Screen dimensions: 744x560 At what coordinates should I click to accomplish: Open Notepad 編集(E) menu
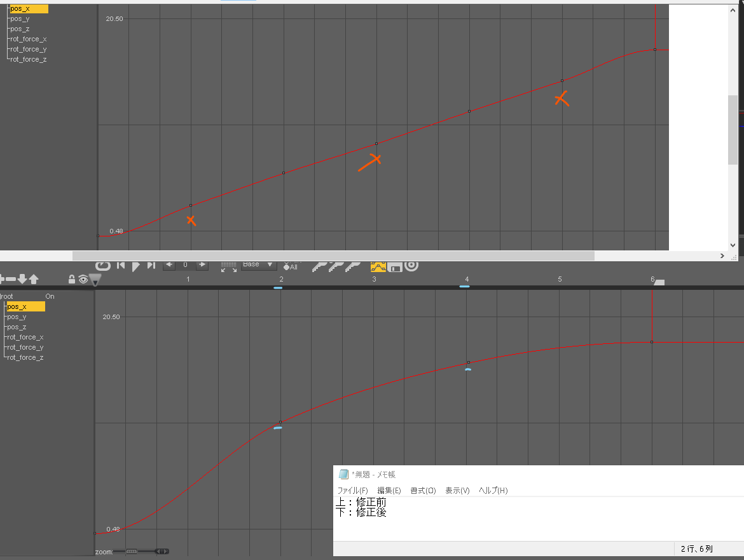click(x=389, y=490)
